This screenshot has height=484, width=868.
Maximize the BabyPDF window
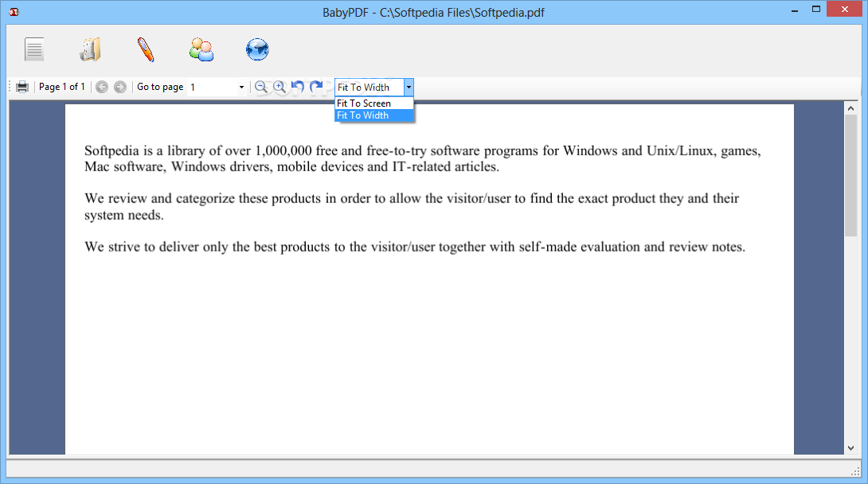point(816,10)
